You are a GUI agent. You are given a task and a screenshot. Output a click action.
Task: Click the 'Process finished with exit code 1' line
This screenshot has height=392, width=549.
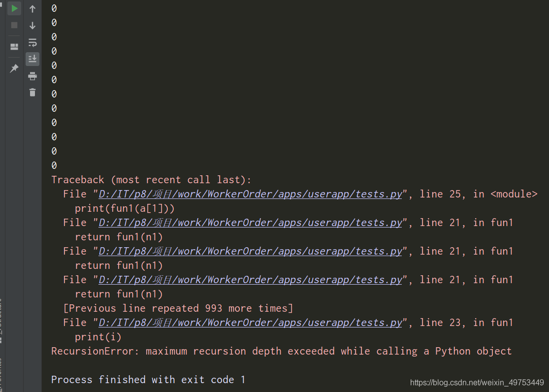(148, 380)
